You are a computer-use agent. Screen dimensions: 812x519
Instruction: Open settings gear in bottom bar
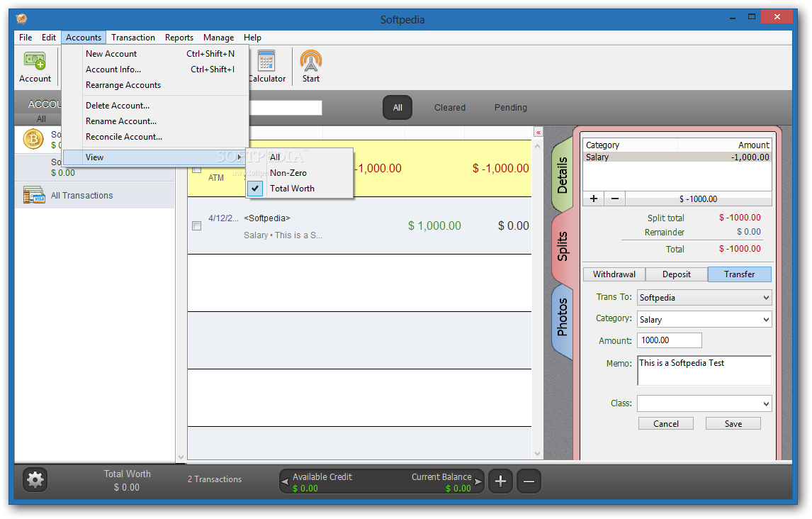click(x=35, y=480)
